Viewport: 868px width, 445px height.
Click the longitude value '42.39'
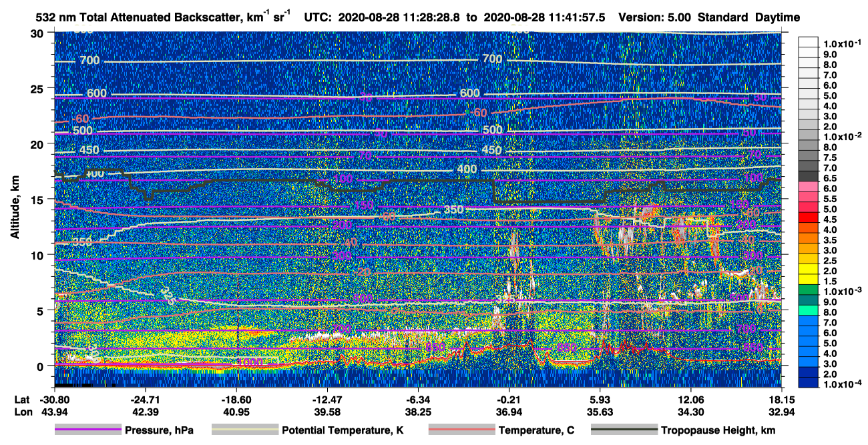144,412
